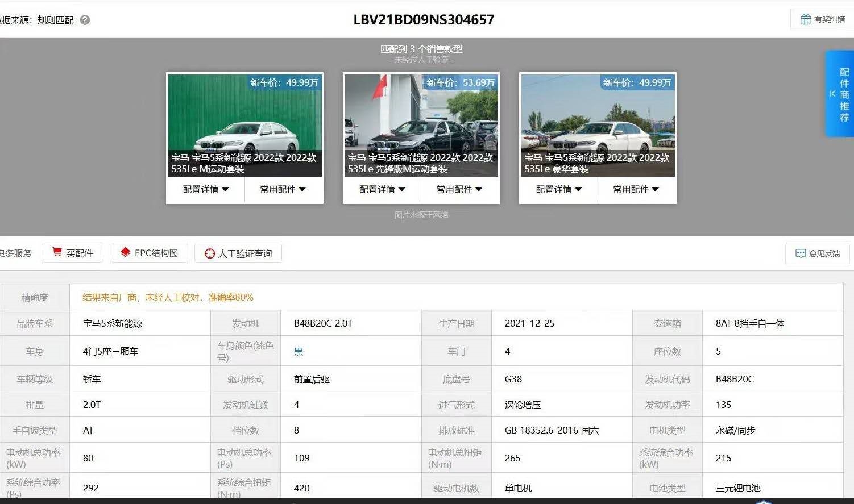Open 常用配件 dropdown for 535Le 先锋版
Screen dimensions: 854x504
tap(459, 189)
